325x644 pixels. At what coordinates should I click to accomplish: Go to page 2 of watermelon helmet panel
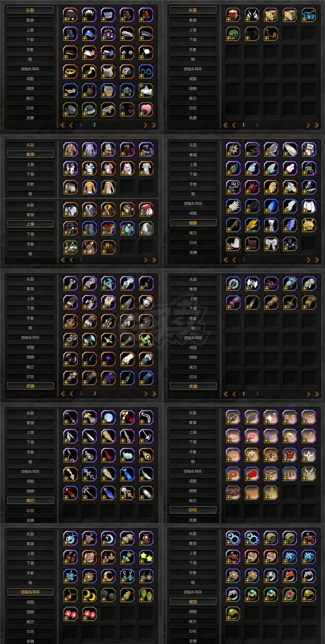pyautogui.click(x=257, y=125)
